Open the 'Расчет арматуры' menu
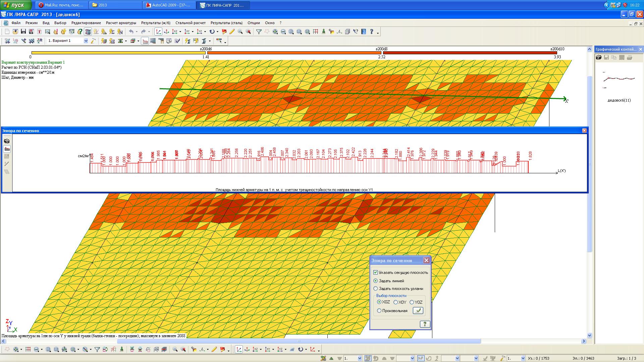 tap(121, 23)
